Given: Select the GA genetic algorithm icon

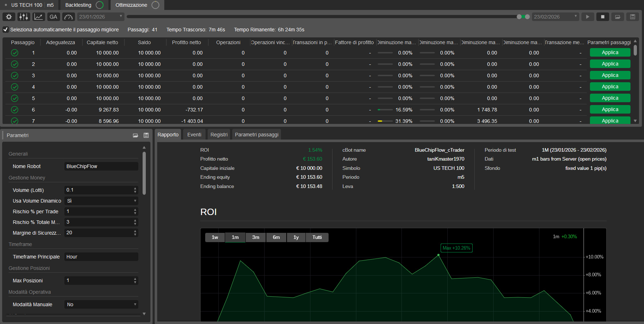Looking at the screenshot, I should tap(53, 16).
